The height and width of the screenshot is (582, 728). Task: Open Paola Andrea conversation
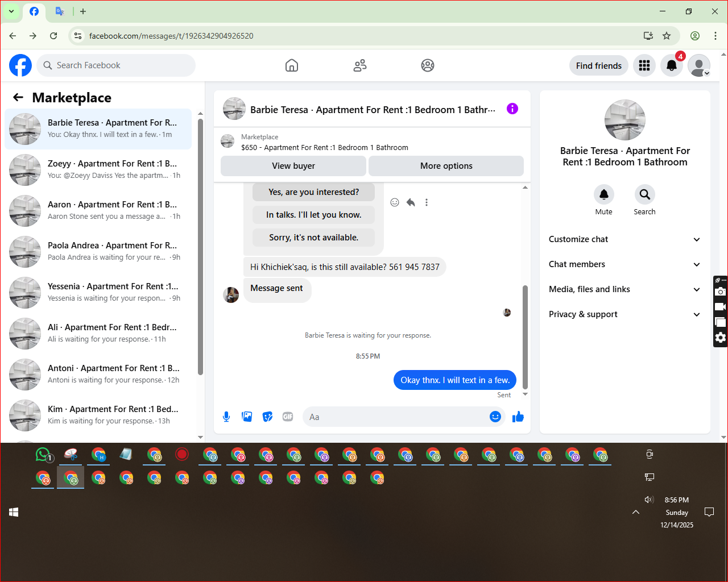pos(98,252)
